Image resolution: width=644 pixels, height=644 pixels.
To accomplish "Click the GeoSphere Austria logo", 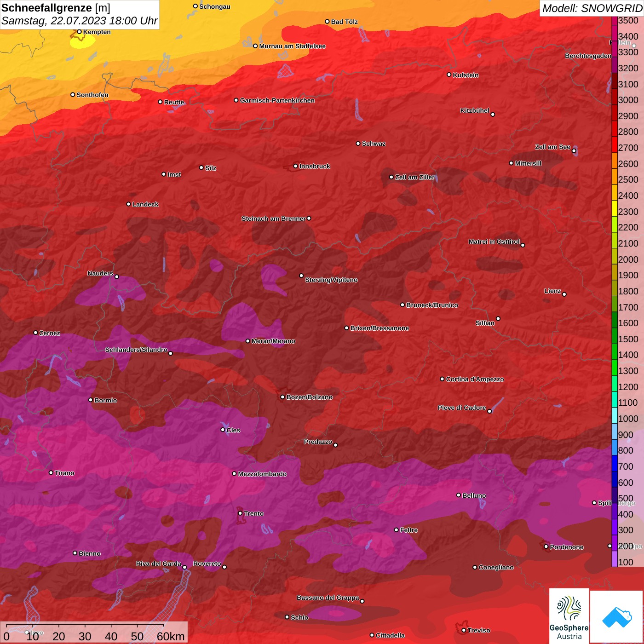I will pyautogui.click(x=569, y=616).
